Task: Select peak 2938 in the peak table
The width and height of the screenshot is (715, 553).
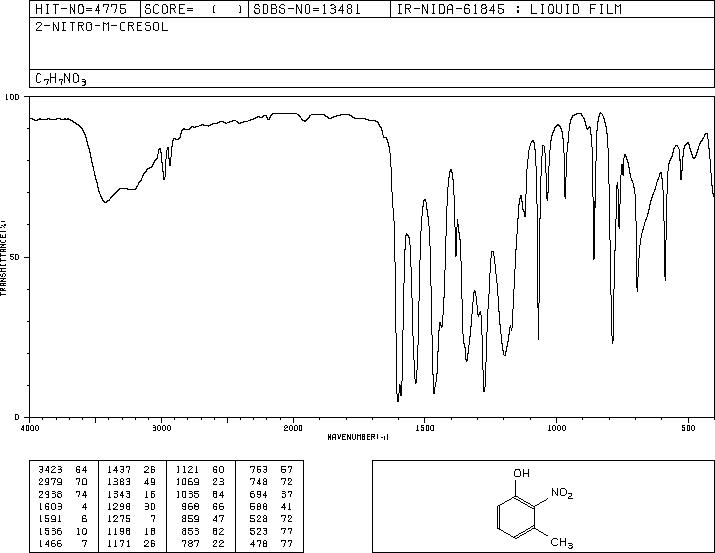Action: pyautogui.click(x=50, y=494)
